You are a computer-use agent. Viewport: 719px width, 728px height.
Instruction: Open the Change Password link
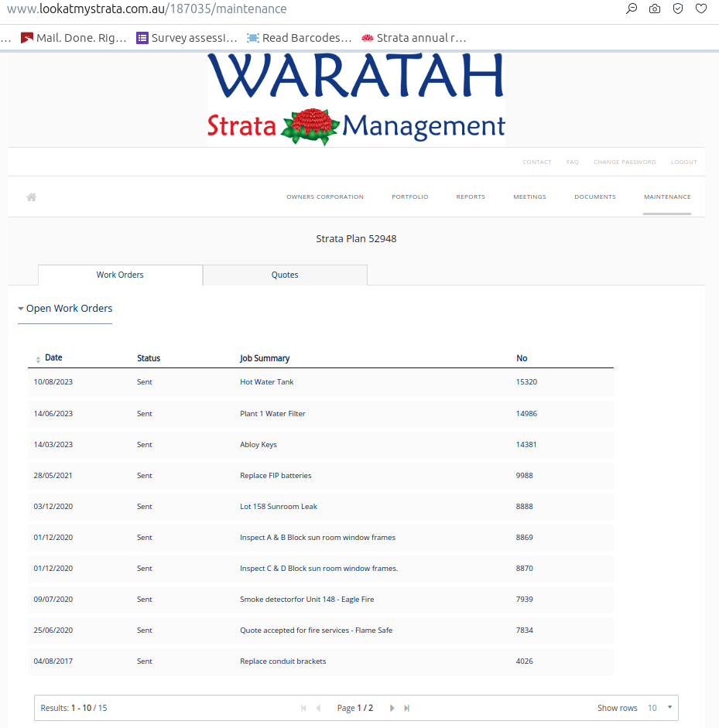click(x=625, y=162)
